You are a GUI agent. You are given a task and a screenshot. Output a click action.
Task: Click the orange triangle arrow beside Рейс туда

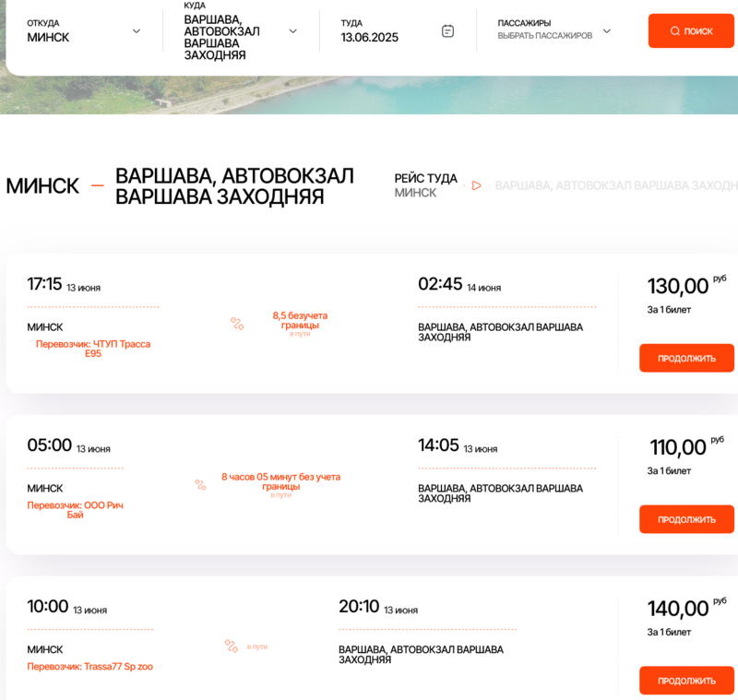pos(476,185)
